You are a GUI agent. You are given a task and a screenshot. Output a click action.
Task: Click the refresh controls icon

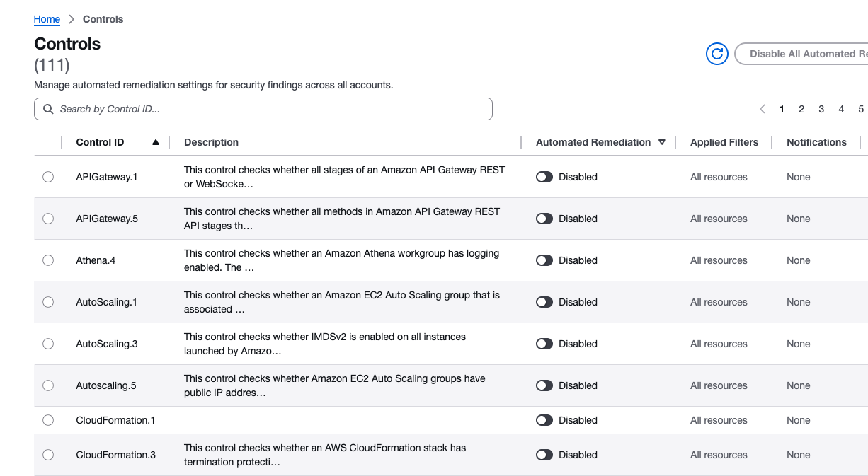(717, 54)
